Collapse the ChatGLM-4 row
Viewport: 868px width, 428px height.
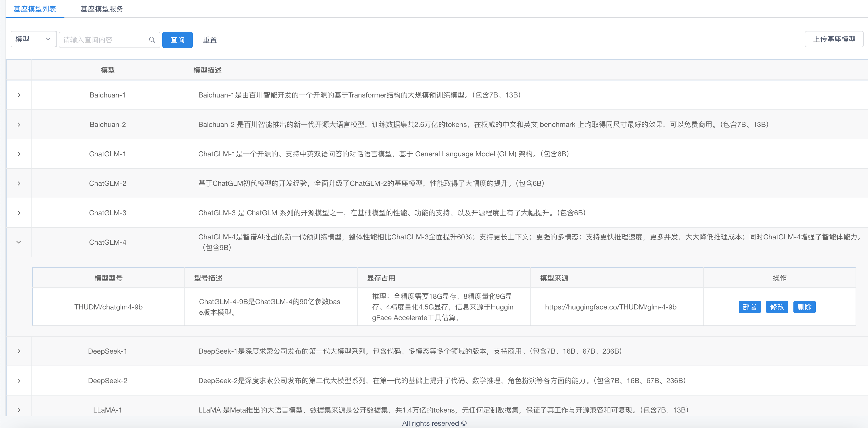click(19, 242)
